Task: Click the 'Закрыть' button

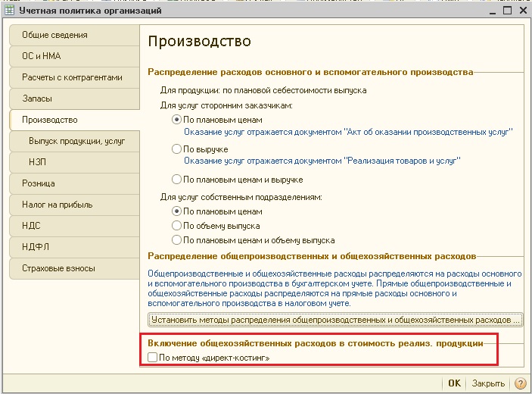Action: point(488,383)
